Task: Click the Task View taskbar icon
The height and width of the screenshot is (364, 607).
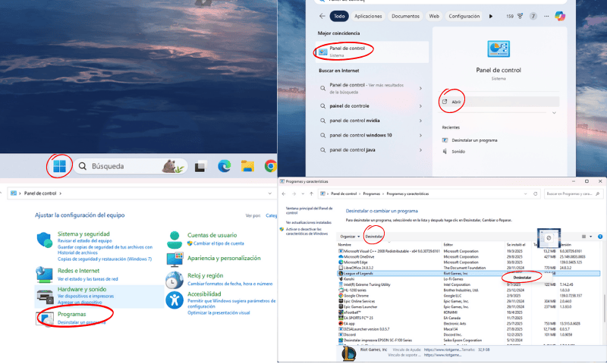Action: pos(201,166)
